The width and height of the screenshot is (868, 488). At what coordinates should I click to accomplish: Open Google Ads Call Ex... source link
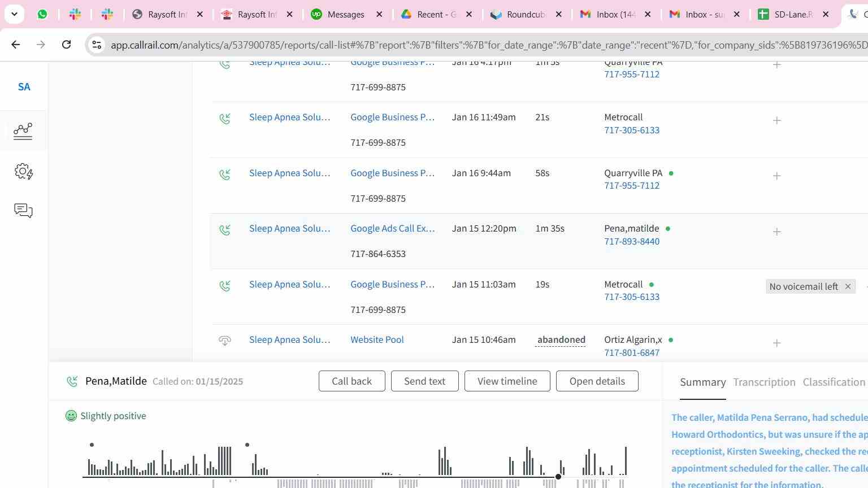pos(393,229)
